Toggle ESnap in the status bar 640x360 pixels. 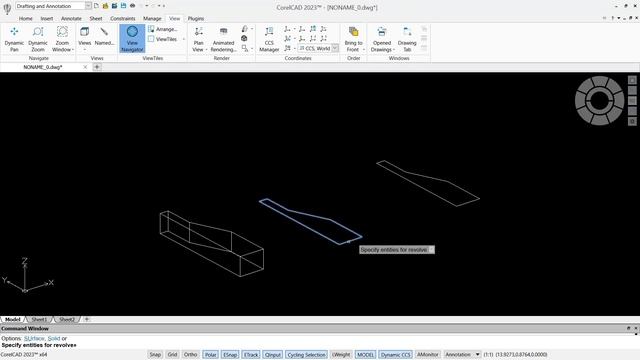230,355
